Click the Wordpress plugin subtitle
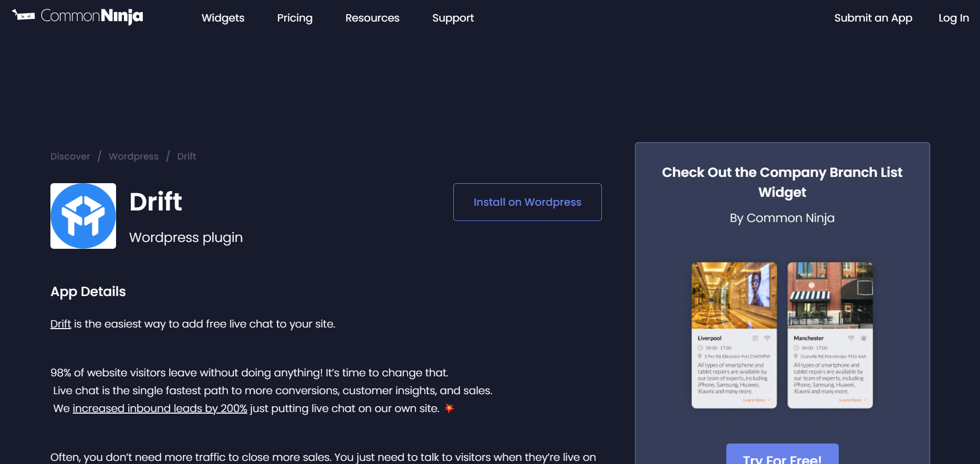980x464 pixels. pyautogui.click(x=186, y=238)
